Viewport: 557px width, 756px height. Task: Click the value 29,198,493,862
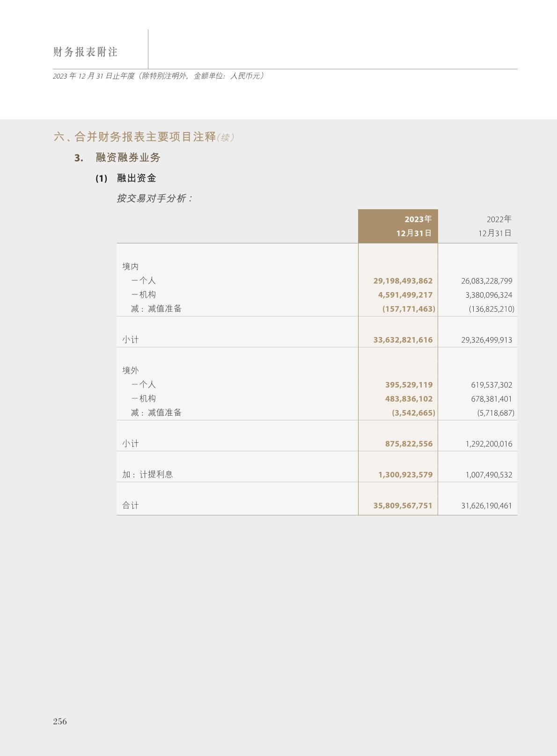click(x=403, y=281)
